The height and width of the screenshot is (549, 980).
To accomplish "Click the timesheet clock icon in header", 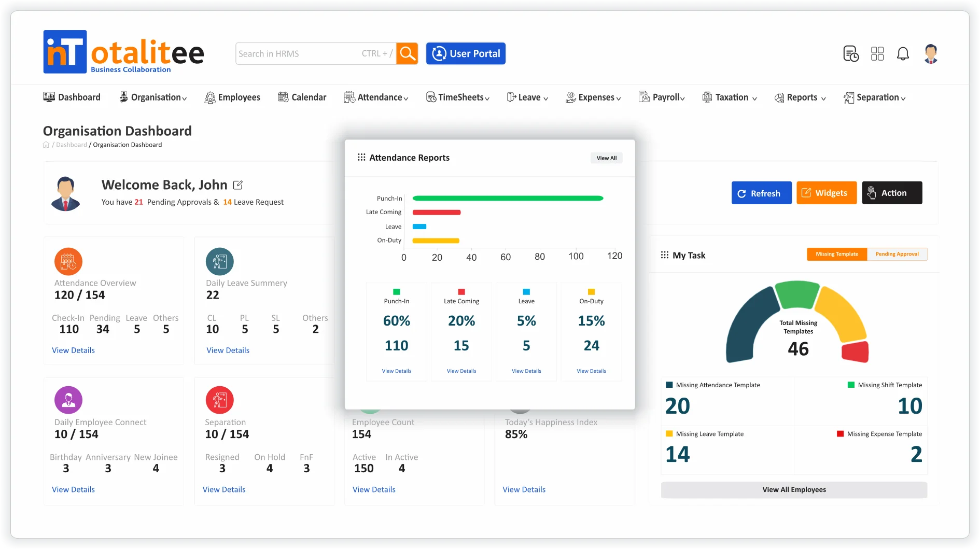I will [851, 53].
